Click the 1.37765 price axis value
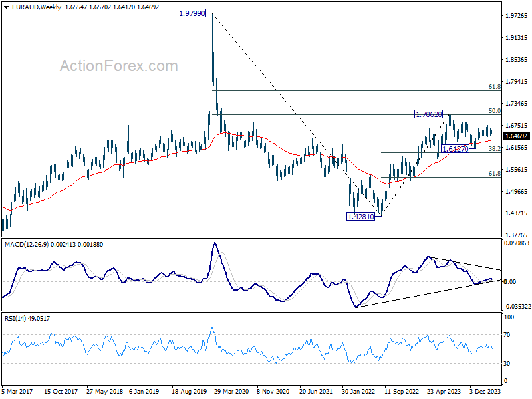532x399 pixels. pos(517,235)
